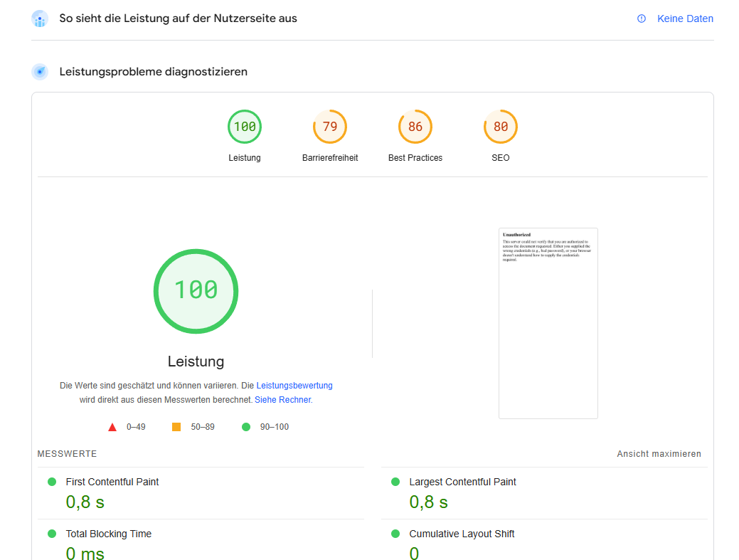Select the Barrierefreiheit score gauge 79
The height and width of the screenshot is (560, 739).
(330, 127)
